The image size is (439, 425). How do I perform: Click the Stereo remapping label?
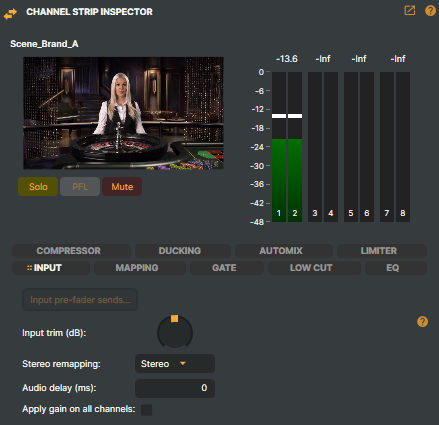[61, 364]
